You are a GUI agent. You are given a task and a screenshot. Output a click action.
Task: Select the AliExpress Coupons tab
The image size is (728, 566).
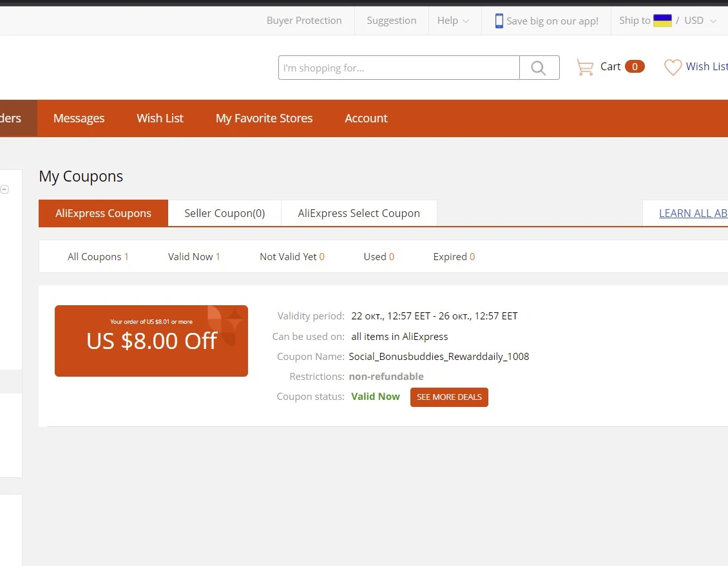click(x=103, y=213)
